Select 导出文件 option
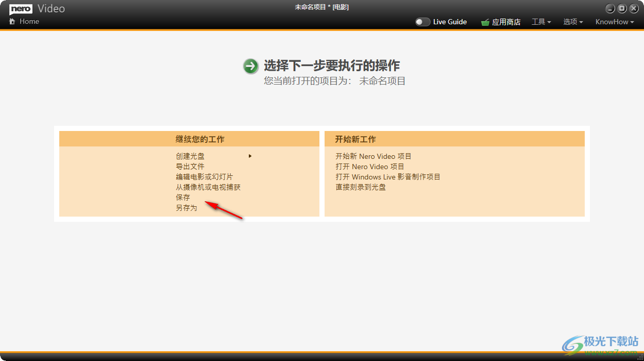Image resolution: width=644 pixels, height=361 pixels. 190,166
